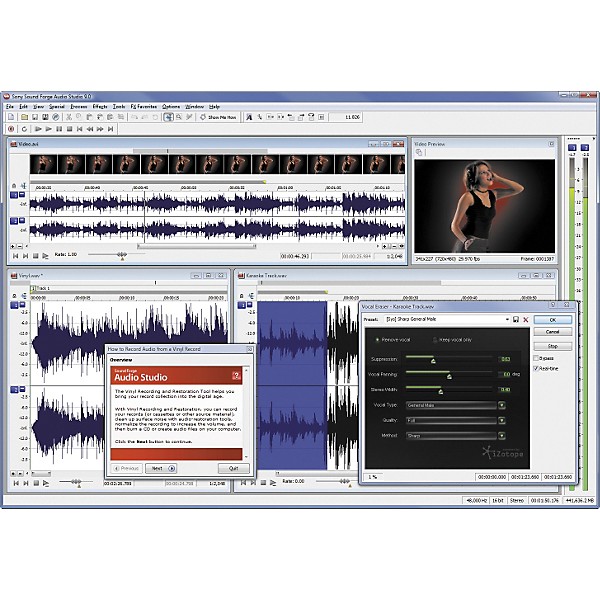Click the tutorial help question icon
This screenshot has width=600, height=600.
tap(236, 376)
